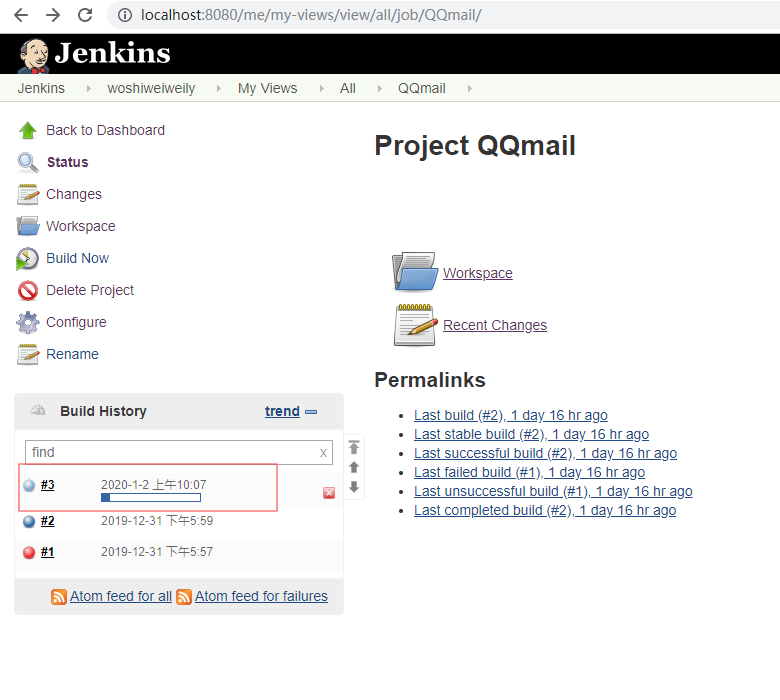This screenshot has height=700, width=780.
Task: Click the browser forward arrow
Action: tap(53, 15)
